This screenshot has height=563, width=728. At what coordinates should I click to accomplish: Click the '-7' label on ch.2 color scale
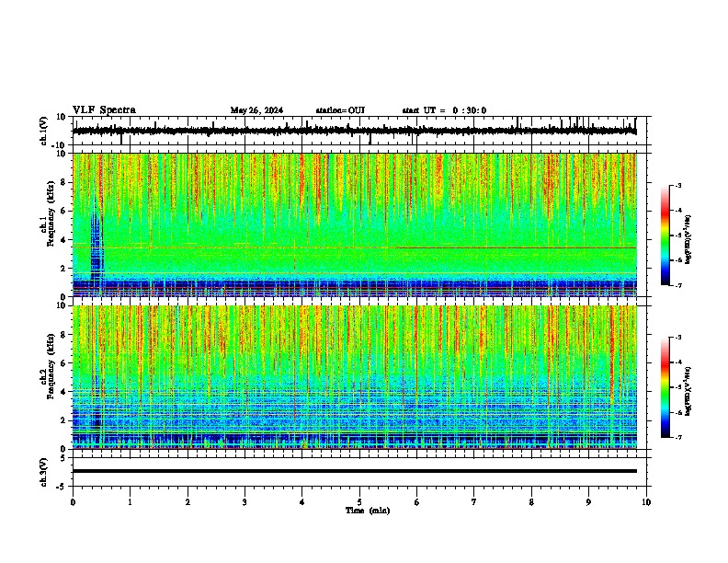coord(677,437)
